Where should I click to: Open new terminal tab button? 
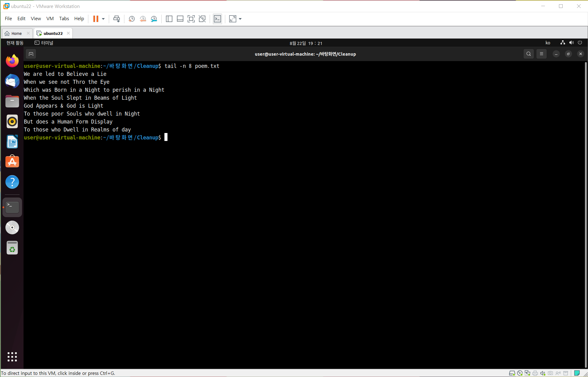point(31,54)
